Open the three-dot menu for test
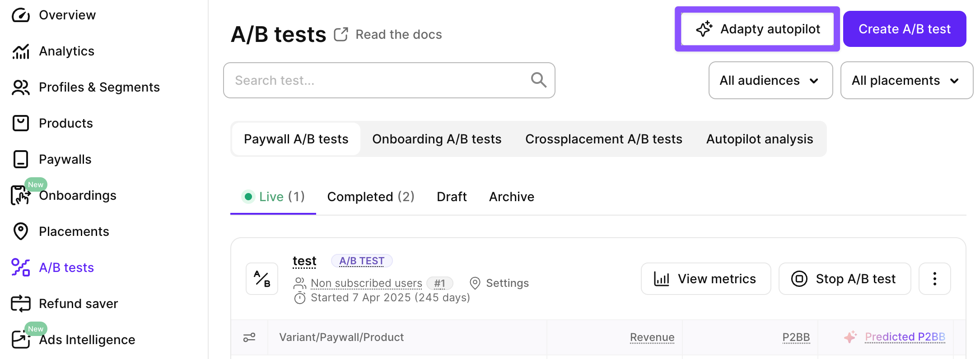Viewport: 980px width, 359px height. [x=934, y=279]
